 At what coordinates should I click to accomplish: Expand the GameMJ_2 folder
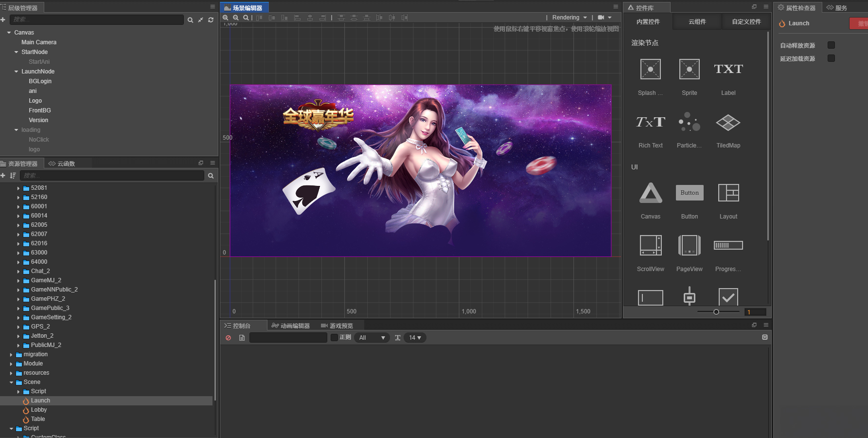click(18, 281)
